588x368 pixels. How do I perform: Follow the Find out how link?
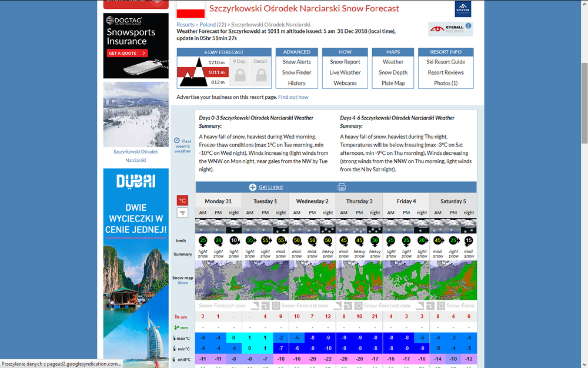(x=293, y=97)
